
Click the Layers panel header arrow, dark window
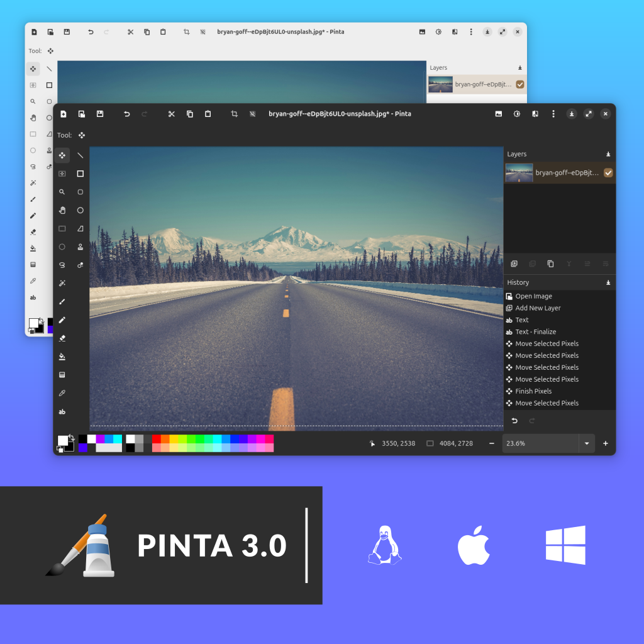608,154
